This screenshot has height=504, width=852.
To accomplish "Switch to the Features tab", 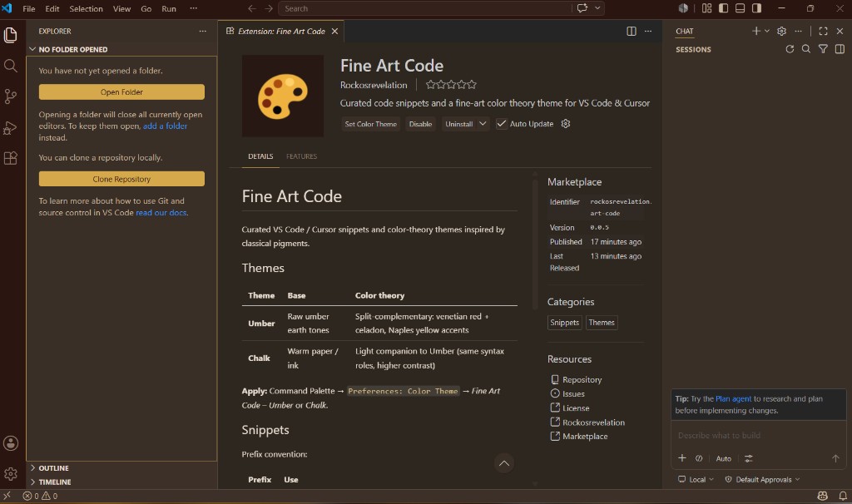I will click(x=301, y=156).
